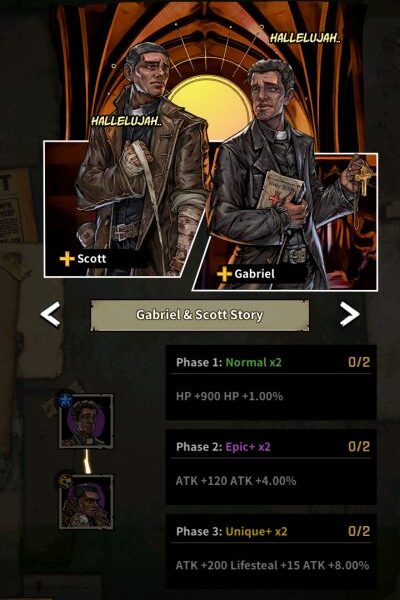
Task: Select Scott's lower hero portrait thumbnail
Action: (x=86, y=502)
